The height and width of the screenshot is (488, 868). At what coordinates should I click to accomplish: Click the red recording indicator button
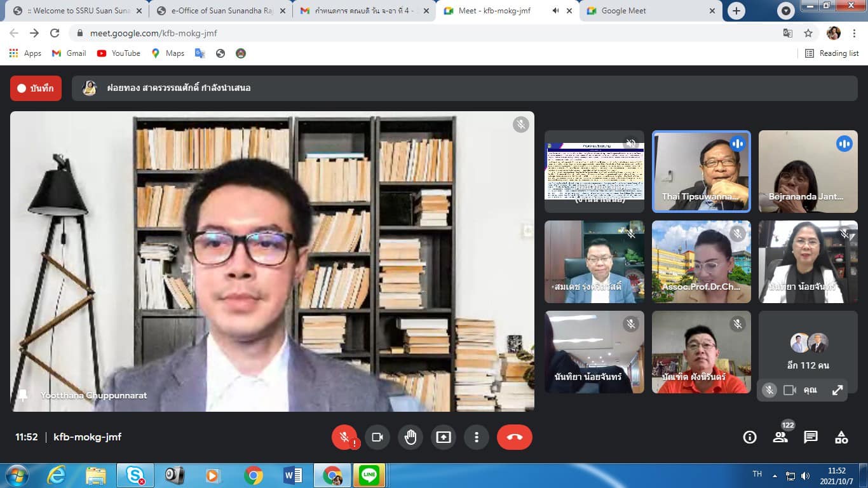click(36, 88)
